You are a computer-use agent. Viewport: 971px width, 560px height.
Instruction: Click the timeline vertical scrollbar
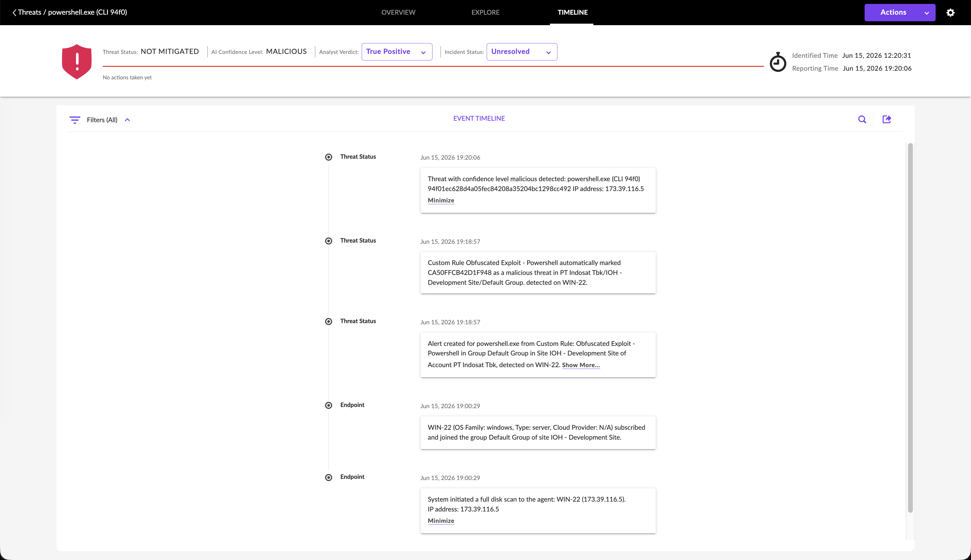910,328
